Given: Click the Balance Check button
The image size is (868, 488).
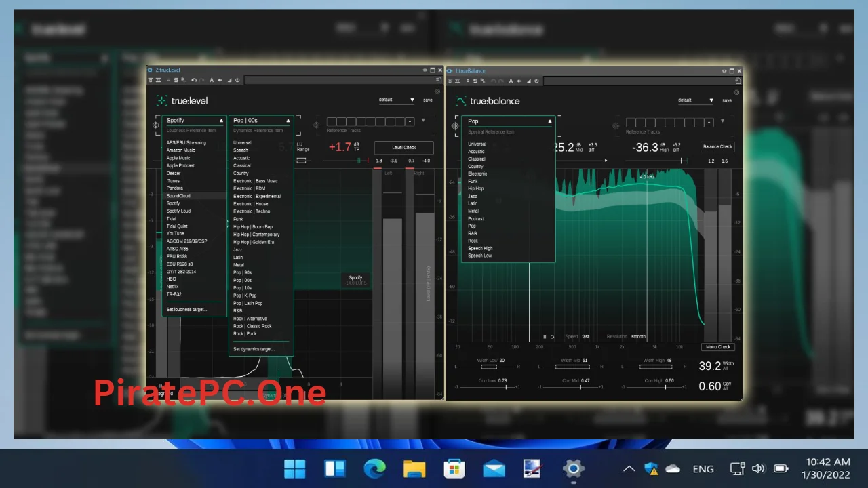Looking at the screenshot, I should tap(717, 147).
